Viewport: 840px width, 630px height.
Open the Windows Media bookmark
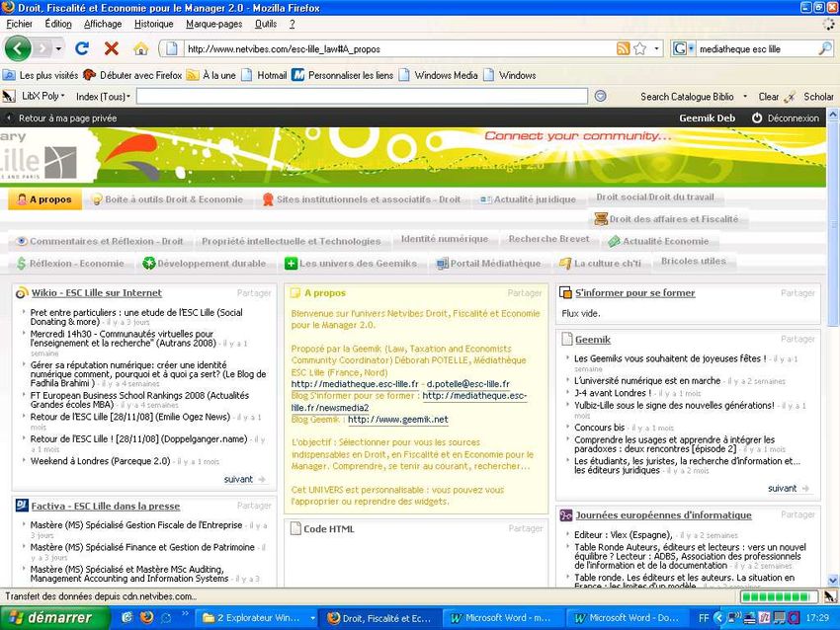coord(440,75)
